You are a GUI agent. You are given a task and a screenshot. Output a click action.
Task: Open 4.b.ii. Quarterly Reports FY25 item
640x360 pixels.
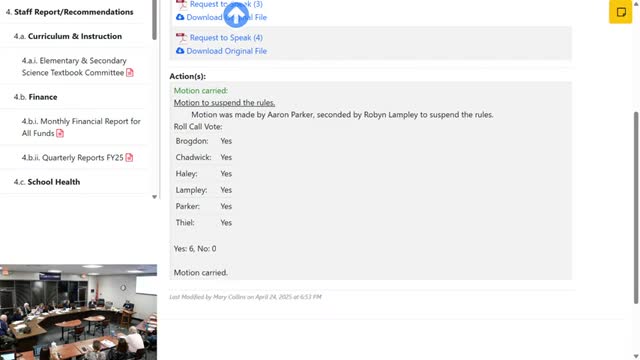73,158
